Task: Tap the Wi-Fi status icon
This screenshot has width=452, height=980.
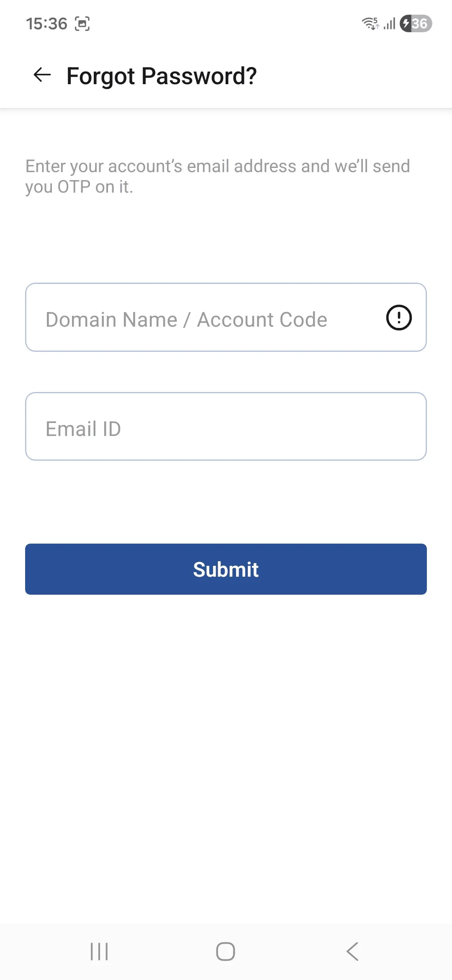Action: pos(370,23)
